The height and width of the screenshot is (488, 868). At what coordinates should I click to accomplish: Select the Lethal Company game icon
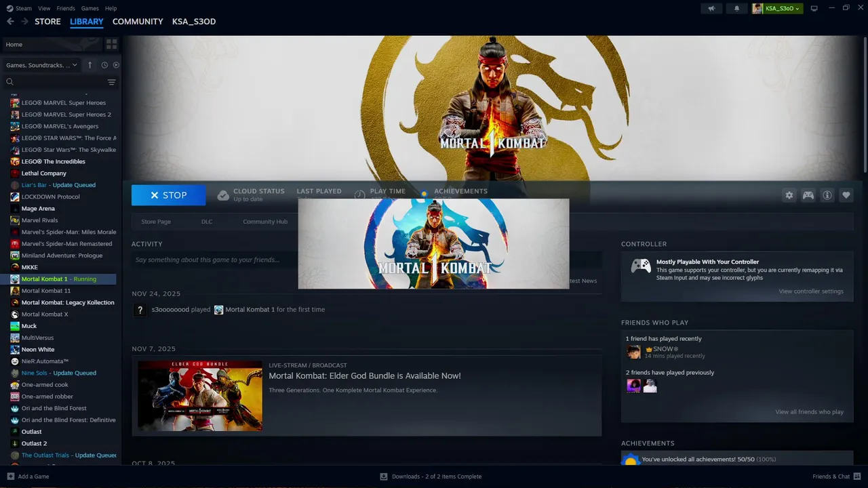[x=15, y=174]
